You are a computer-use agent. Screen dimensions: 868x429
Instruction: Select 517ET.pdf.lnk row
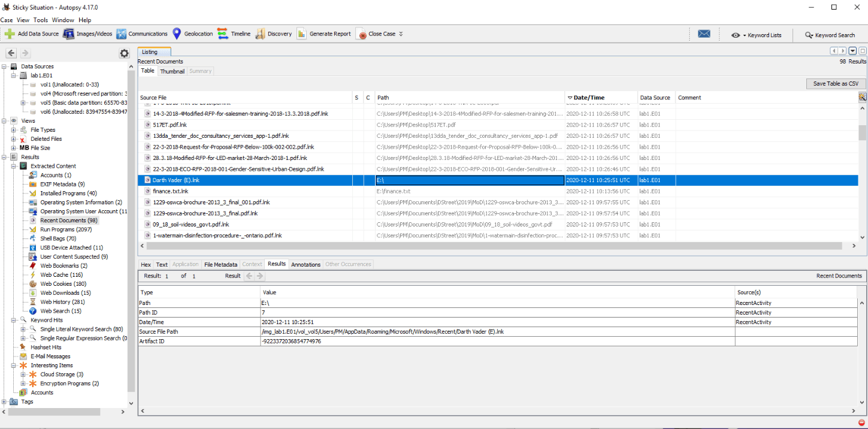[497, 125]
